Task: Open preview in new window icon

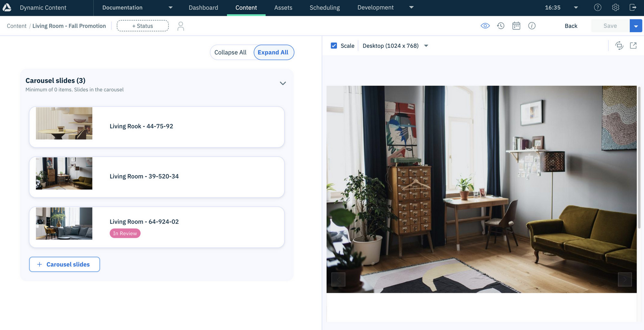Action: [633, 46]
